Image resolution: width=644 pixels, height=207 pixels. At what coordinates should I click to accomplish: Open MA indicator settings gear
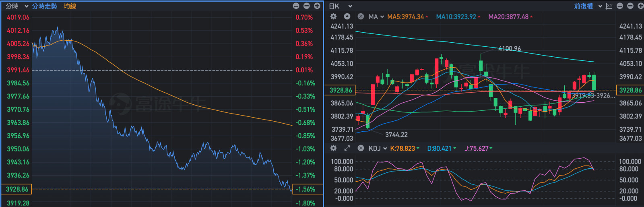[333, 17]
